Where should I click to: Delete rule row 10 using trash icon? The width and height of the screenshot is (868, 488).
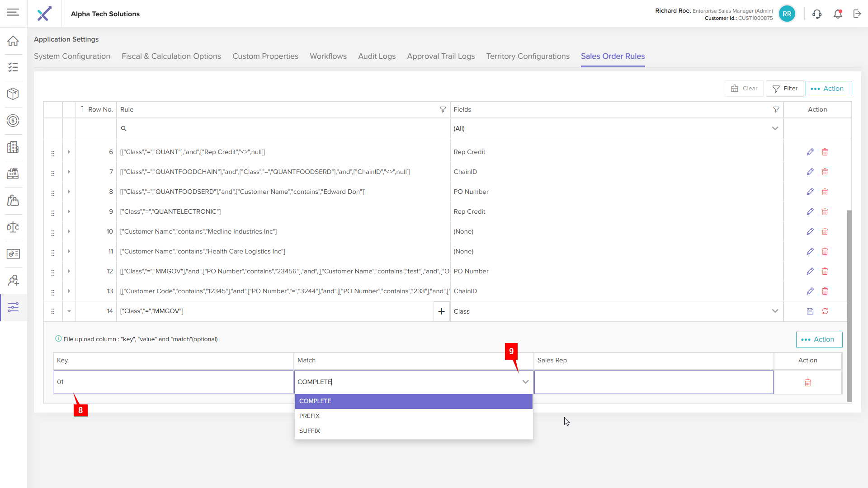[825, 232]
